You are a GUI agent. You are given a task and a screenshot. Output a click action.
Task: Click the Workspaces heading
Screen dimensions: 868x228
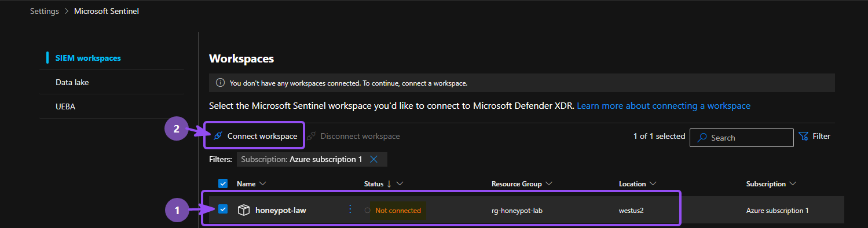tap(241, 58)
